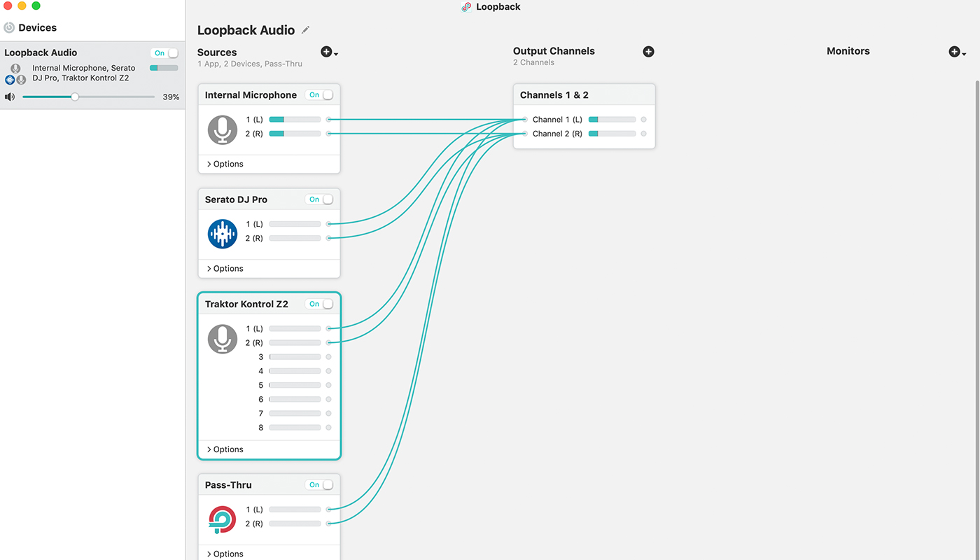Click Internal Microphone 1 (L) level meter

point(295,120)
